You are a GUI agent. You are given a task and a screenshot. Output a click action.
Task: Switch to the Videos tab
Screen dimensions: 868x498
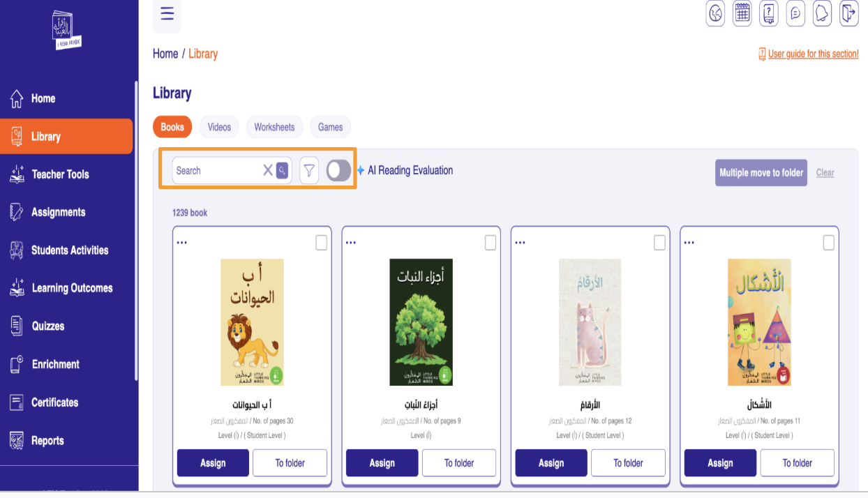(219, 127)
